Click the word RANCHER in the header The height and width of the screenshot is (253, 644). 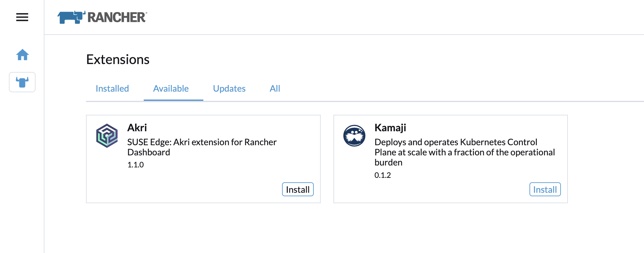click(117, 17)
